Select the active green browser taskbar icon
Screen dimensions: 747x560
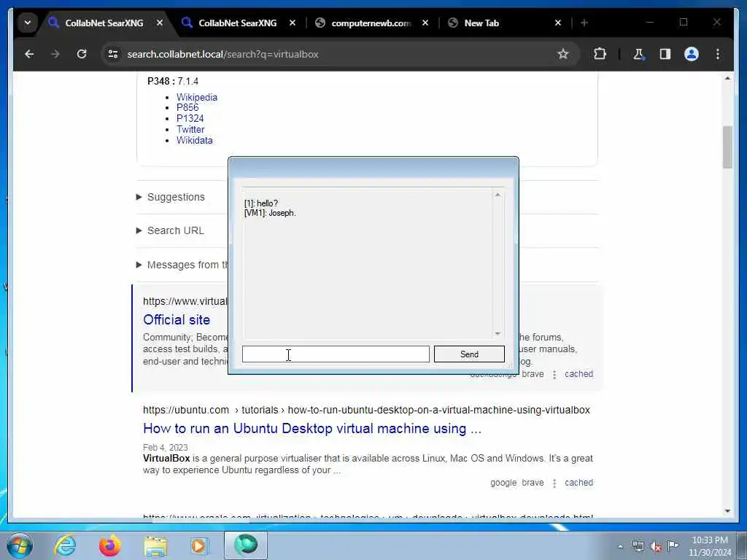[246, 545]
